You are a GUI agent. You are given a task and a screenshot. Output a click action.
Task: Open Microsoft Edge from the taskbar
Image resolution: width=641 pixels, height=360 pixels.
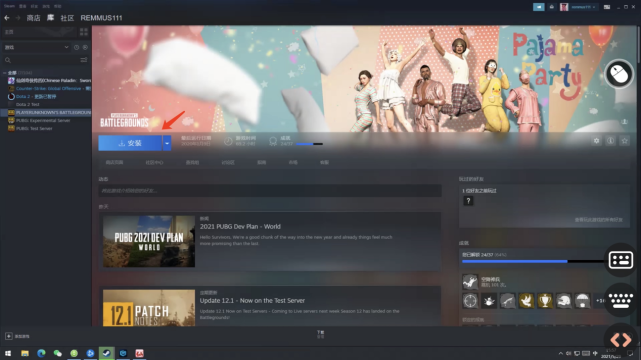[41, 353]
